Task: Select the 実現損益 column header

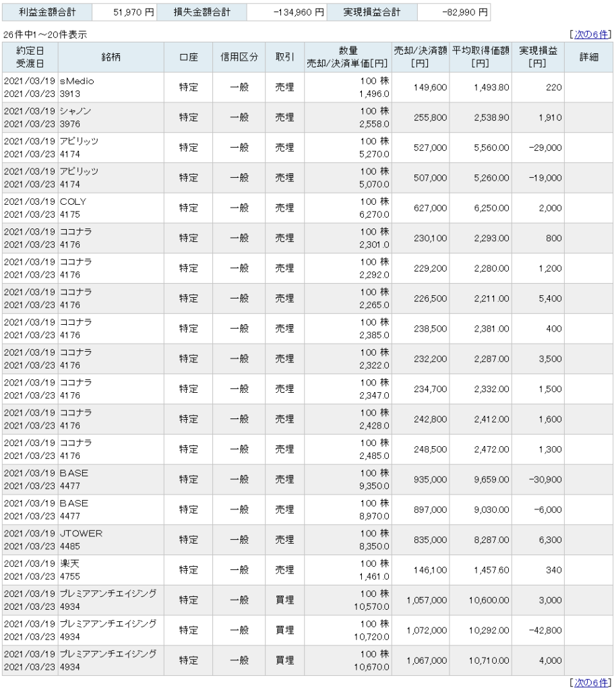Action: [538, 57]
